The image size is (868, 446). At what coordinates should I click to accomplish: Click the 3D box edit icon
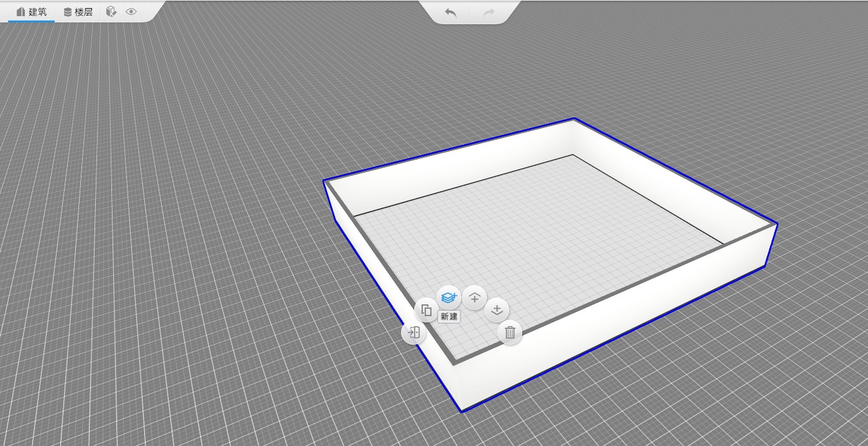click(x=111, y=12)
